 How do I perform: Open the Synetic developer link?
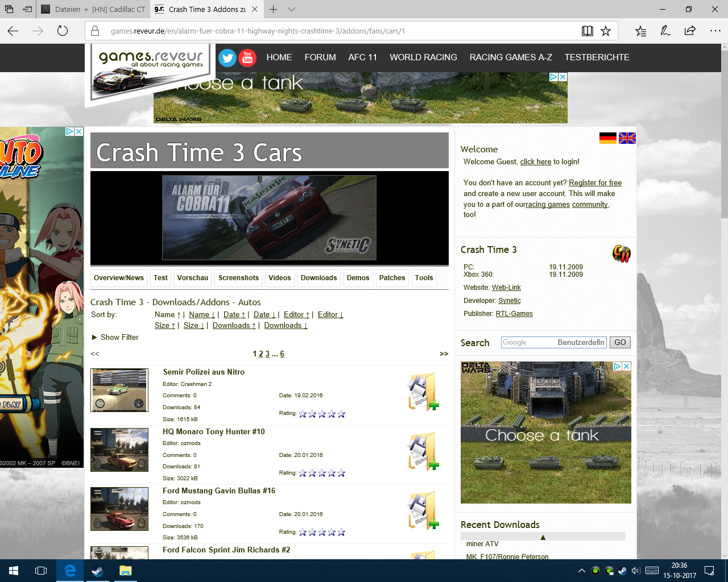[x=510, y=301]
